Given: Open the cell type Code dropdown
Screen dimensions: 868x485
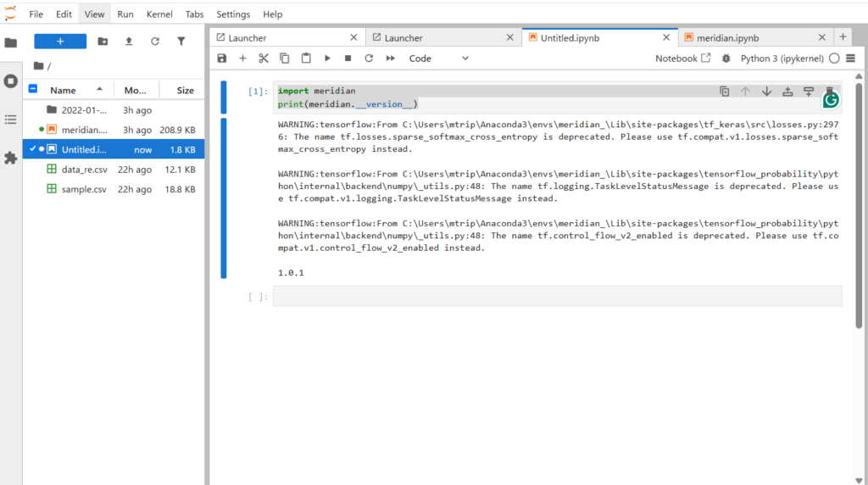Looking at the screenshot, I should (x=438, y=59).
